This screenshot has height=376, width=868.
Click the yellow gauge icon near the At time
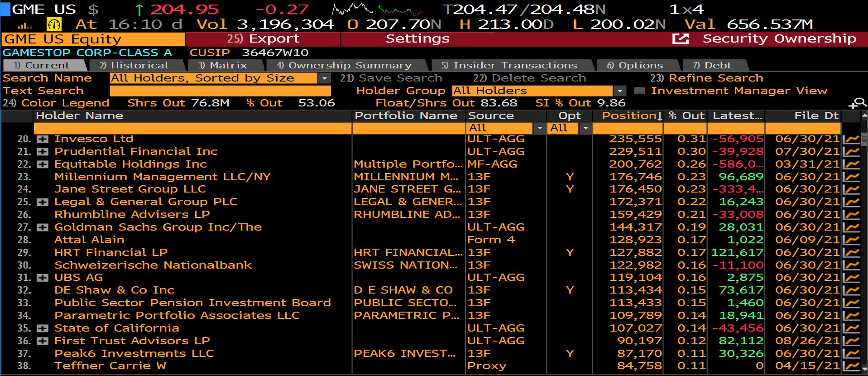pyautogui.click(x=54, y=24)
